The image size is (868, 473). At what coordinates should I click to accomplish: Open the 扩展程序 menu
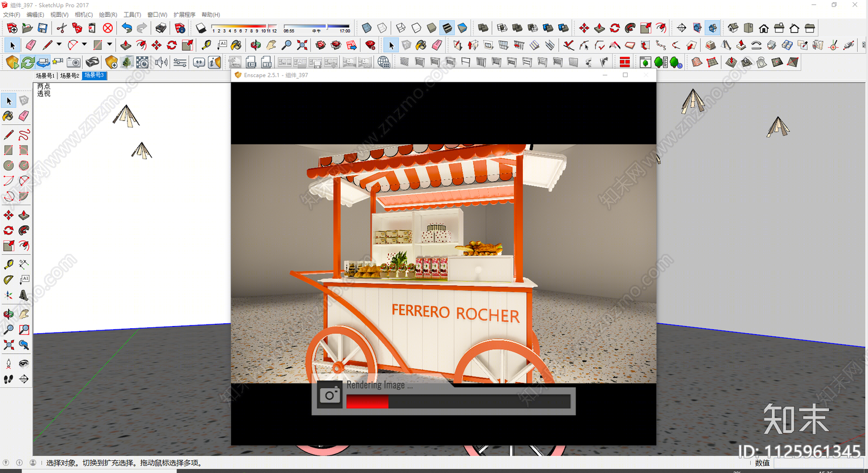[184, 15]
